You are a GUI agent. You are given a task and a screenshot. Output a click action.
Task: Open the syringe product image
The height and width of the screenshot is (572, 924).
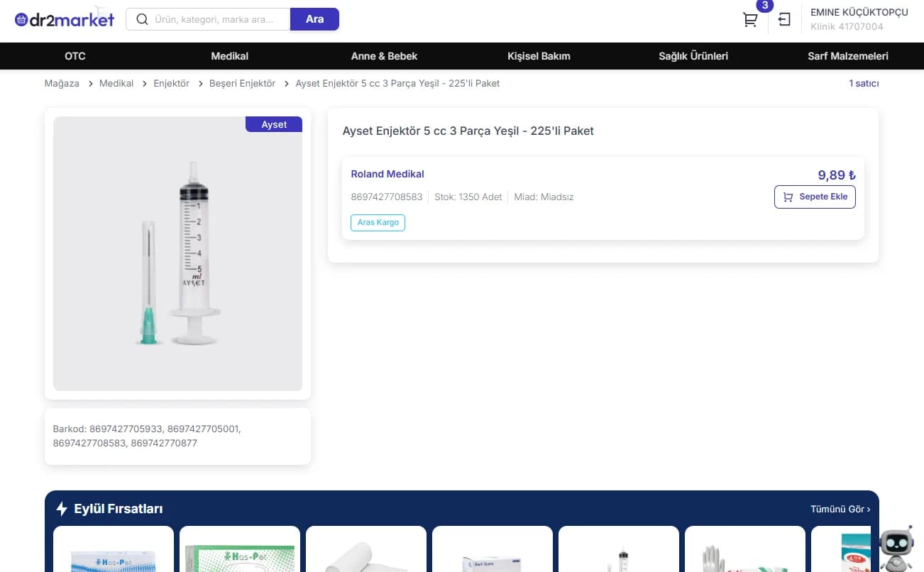click(177, 253)
